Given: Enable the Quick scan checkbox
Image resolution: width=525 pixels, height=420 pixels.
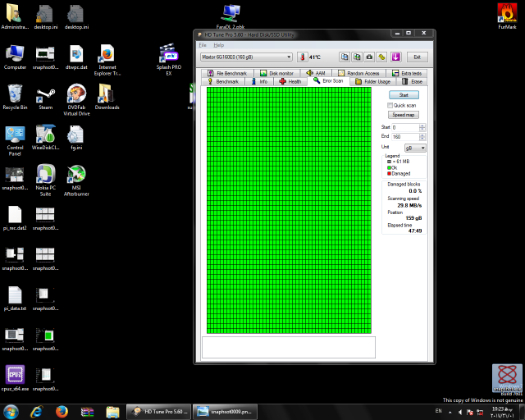Looking at the screenshot, I should pyautogui.click(x=391, y=105).
